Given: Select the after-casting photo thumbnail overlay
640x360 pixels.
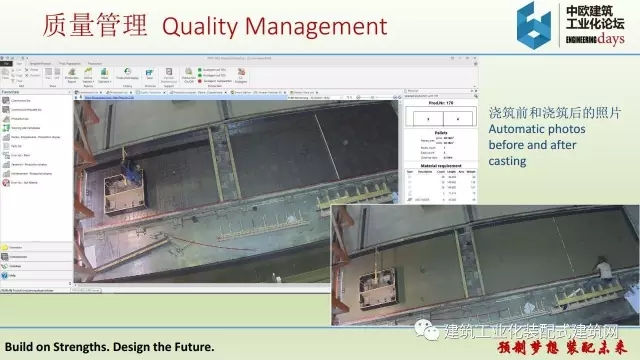Looking at the screenshot, I should click(x=485, y=265).
